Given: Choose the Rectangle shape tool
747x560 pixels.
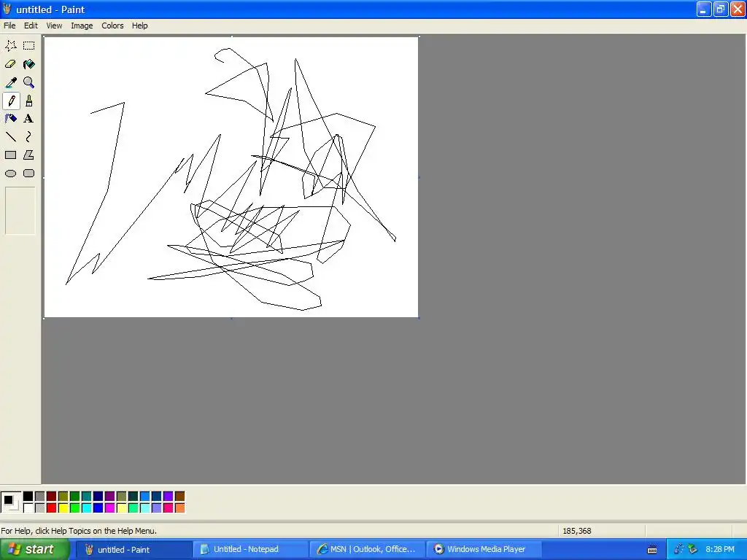Looking at the screenshot, I should (x=10, y=155).
